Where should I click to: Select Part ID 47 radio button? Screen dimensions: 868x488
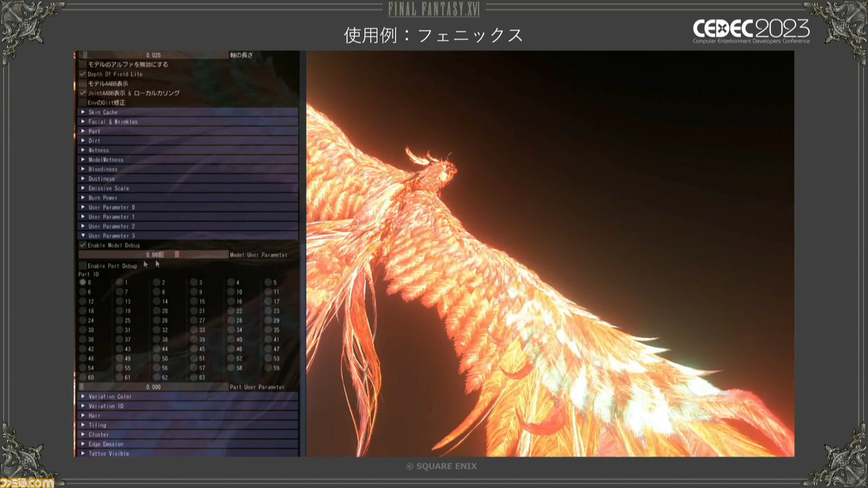pos(269,348)
